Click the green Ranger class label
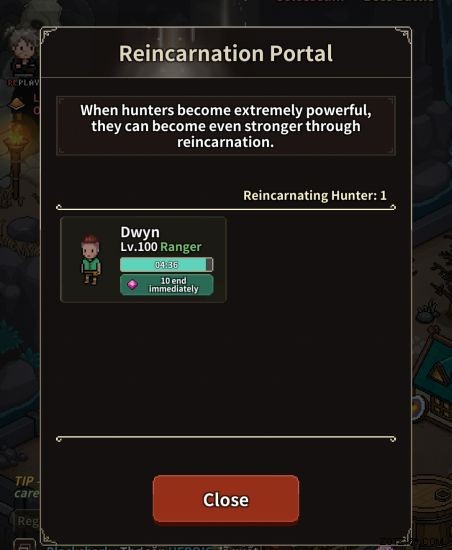 click(x=181, y=247)
